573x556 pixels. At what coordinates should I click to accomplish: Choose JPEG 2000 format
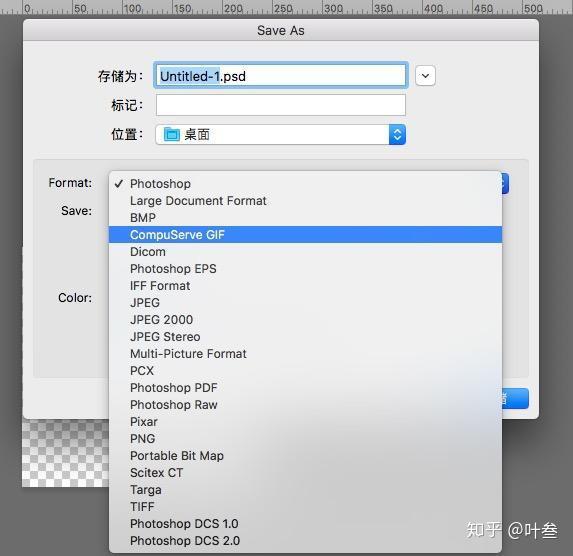pos(305,319)
